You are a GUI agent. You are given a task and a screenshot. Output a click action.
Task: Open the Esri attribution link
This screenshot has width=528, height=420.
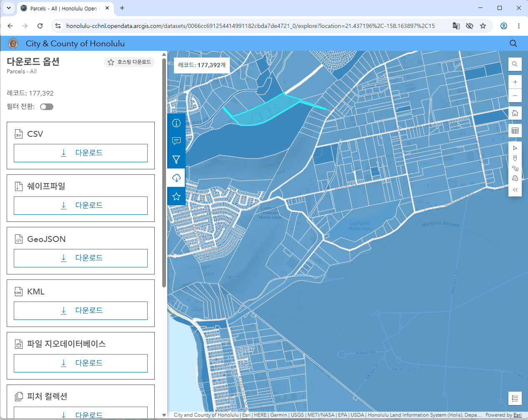coord(518,415)
